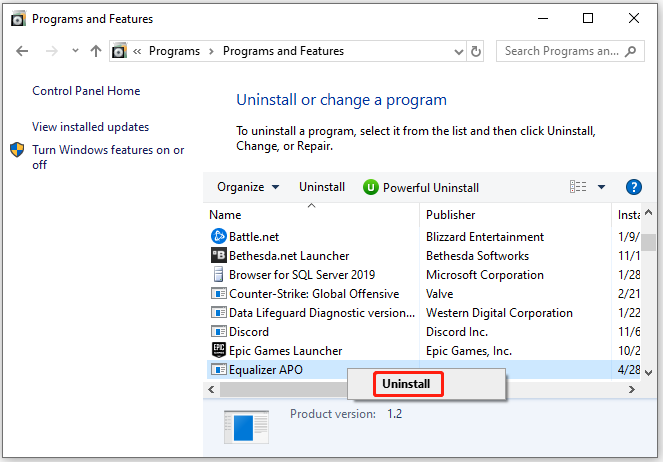Click the horizontal scrollbar left arrow
This screenshot has width=663, height=462.
(x=211, y=389)
